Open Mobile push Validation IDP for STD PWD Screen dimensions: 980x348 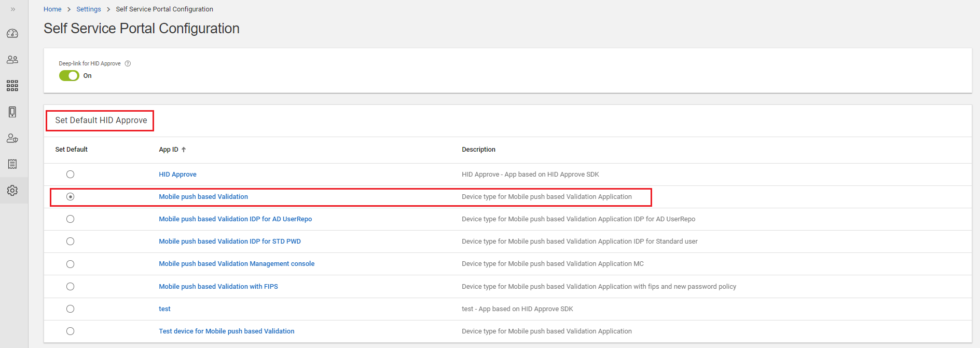[x=230, y=242]
